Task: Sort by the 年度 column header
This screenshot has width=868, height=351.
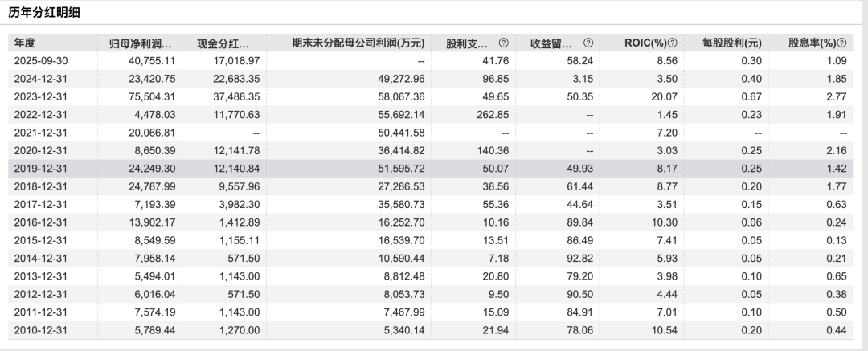Action: 26,43
